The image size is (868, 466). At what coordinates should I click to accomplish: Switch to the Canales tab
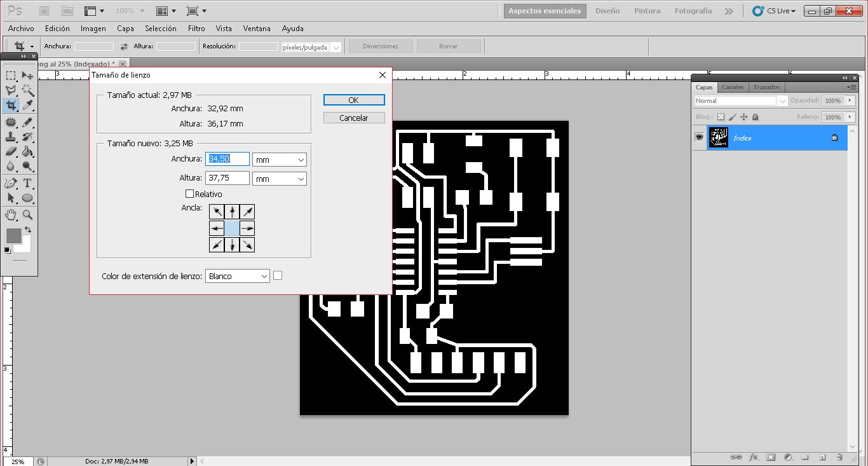(x=733, y=87)
